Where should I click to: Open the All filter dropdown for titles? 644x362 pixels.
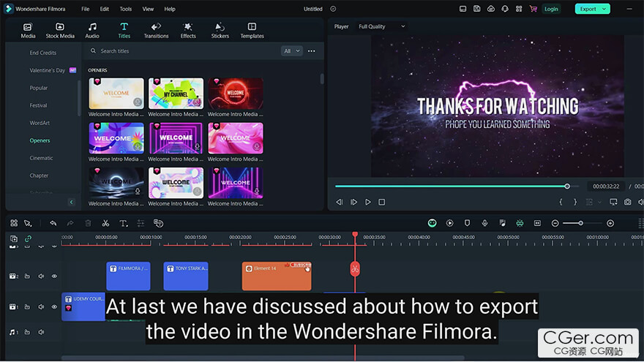coord(291,51)
